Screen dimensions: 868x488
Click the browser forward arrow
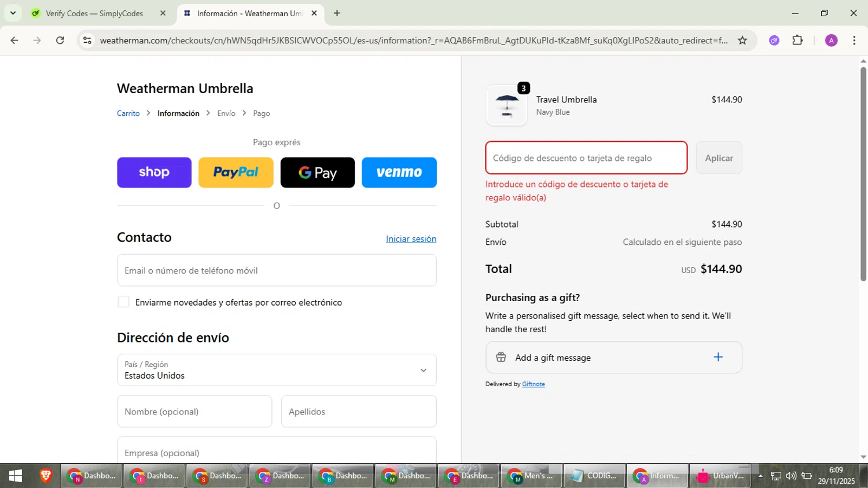[x=37, y=41]
